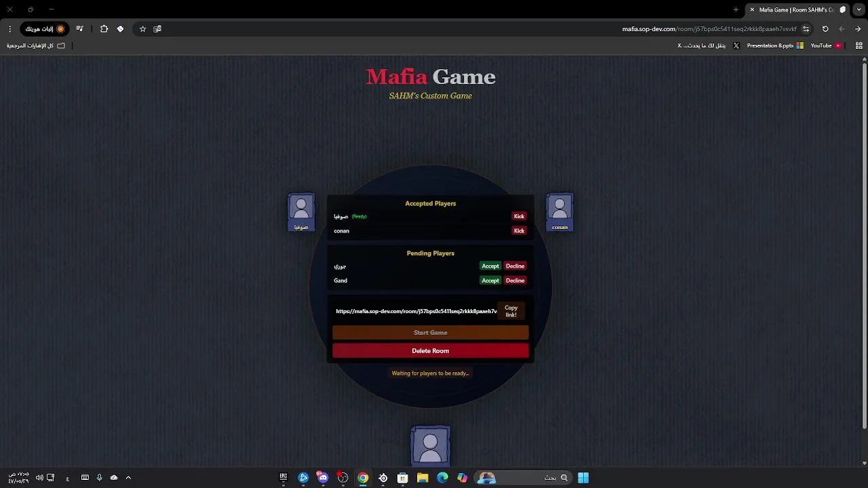The image size is (868, 488).
Task: View site information icon beside the URL
Action: pos(806,29)
